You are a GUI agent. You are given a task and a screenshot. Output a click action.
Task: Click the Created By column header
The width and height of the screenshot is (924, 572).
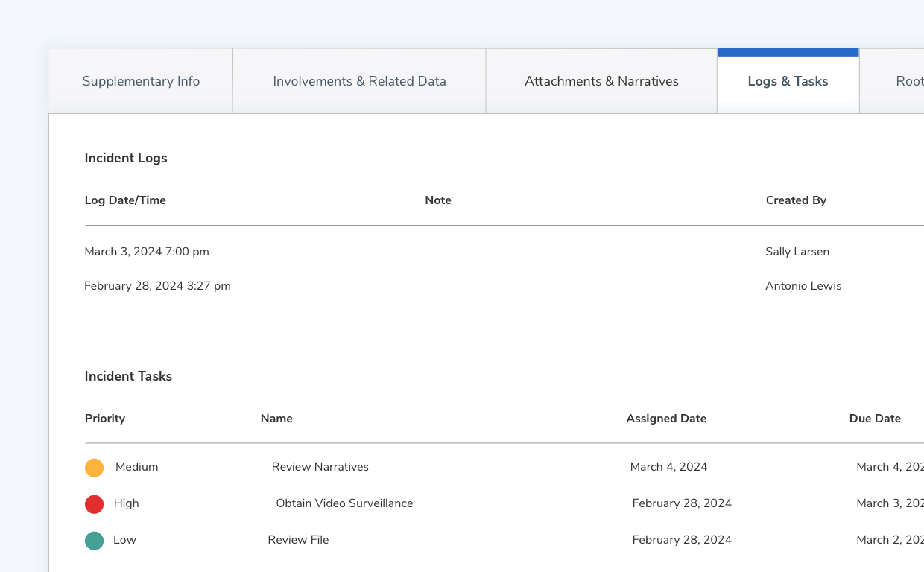[x=796, y=200]
